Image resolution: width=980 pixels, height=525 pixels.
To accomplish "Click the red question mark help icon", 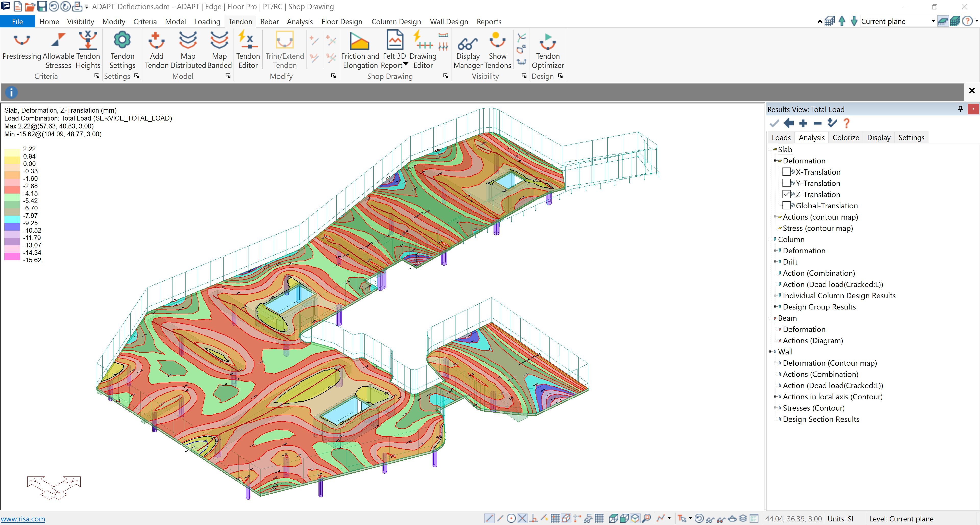I will pos(847,123).
